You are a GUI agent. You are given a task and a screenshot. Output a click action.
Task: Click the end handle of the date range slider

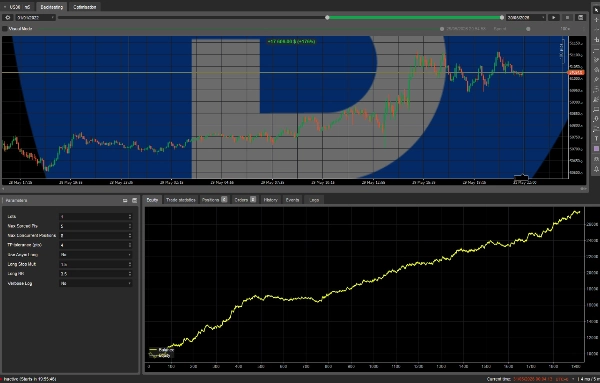click(x=502, y=18)
